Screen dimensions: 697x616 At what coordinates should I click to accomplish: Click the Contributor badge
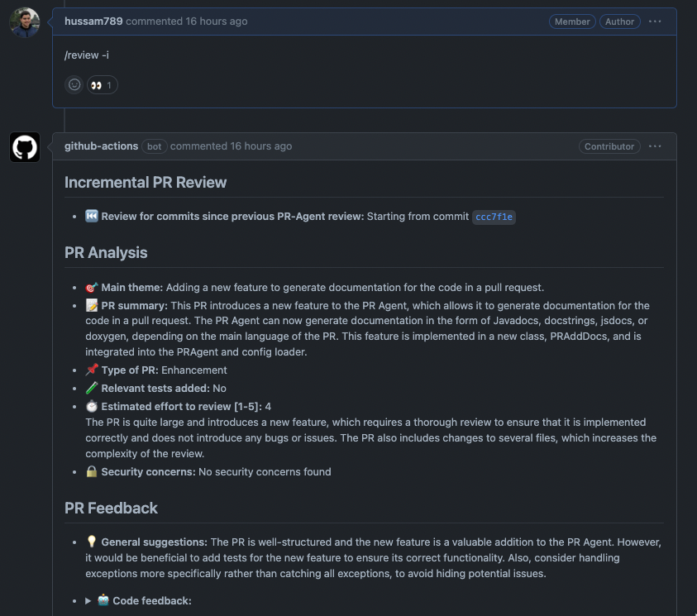point(609,146)
